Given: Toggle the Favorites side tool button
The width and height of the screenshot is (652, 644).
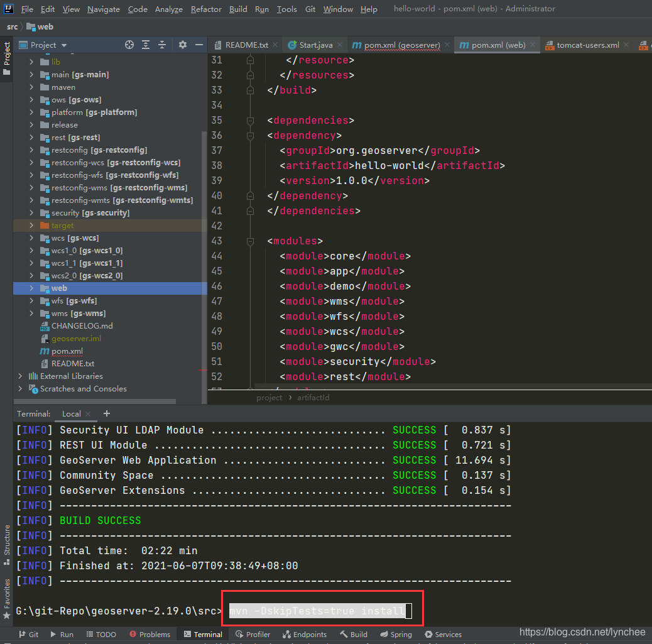Looking at the screenshot, I should click(x=7, y=598).
